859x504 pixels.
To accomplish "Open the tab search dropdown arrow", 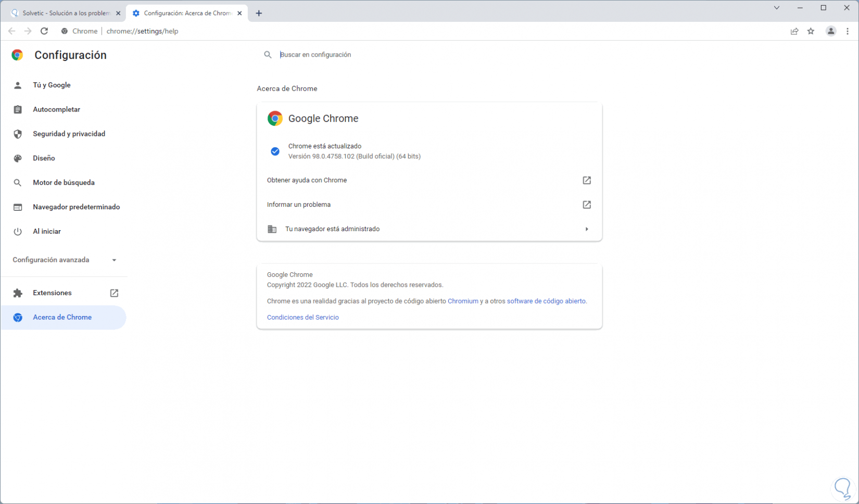I will [777, 8].
